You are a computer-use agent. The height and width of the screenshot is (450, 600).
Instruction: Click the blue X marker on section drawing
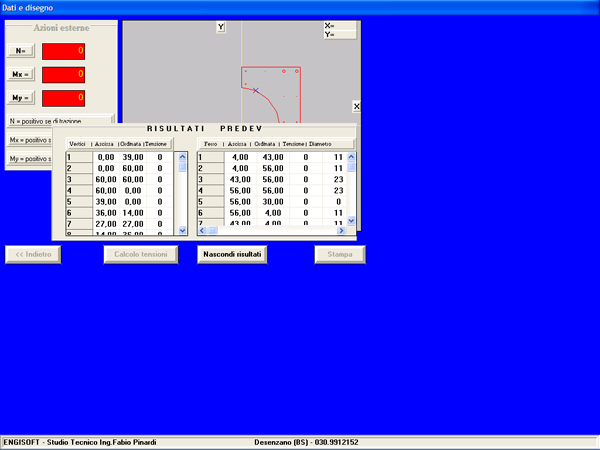click(255, 90)
